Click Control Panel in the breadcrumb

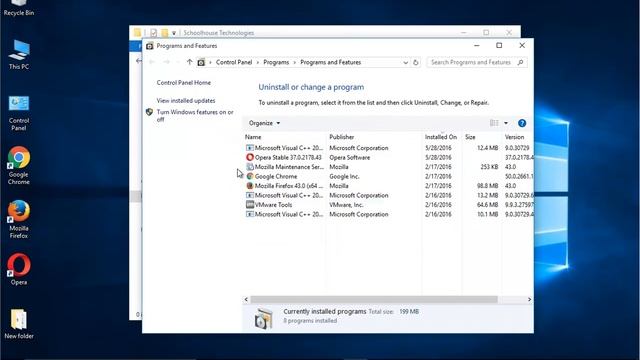(234, 62)
